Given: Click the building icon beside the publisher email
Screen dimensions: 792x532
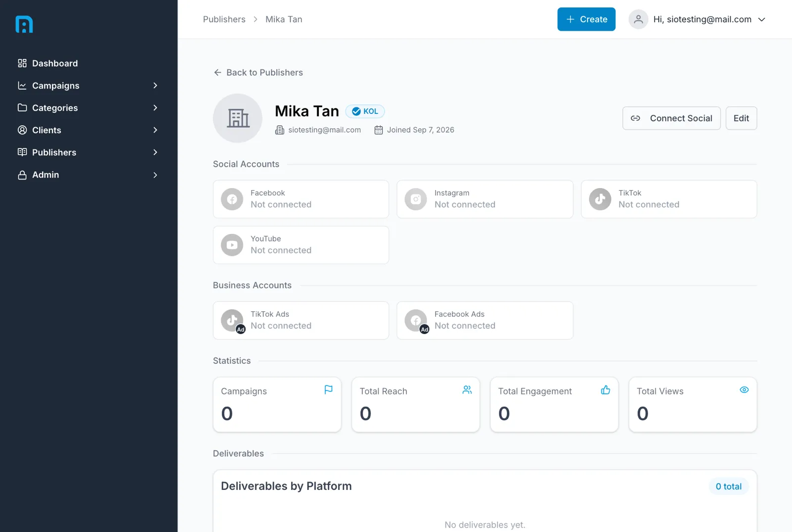Looking at the screenshot, I should click(280, 130).
